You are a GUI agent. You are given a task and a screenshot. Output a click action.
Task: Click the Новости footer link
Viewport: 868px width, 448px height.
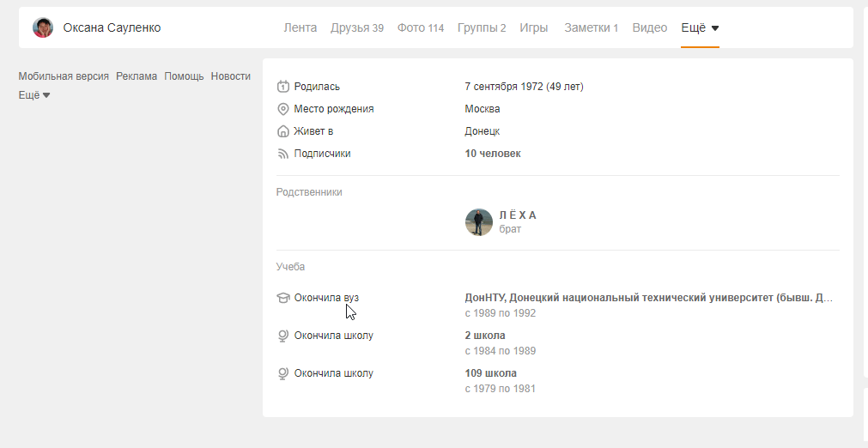231,76
